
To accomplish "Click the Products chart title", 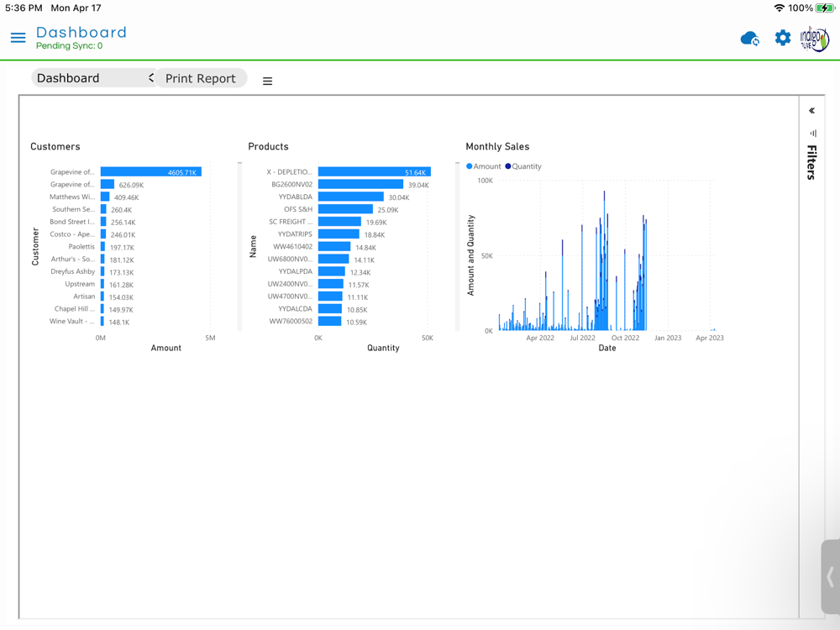I will click(x=269, y=146).
